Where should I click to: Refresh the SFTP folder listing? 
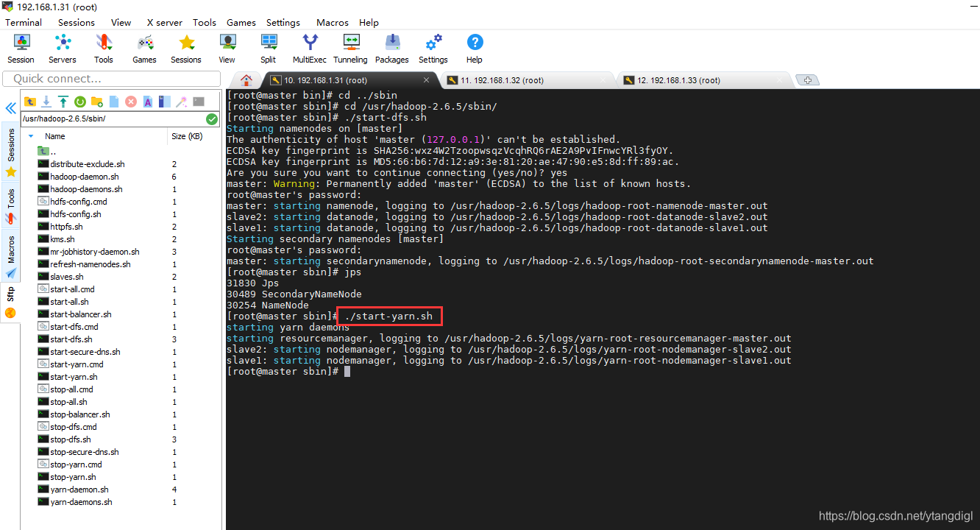[80, 102]
